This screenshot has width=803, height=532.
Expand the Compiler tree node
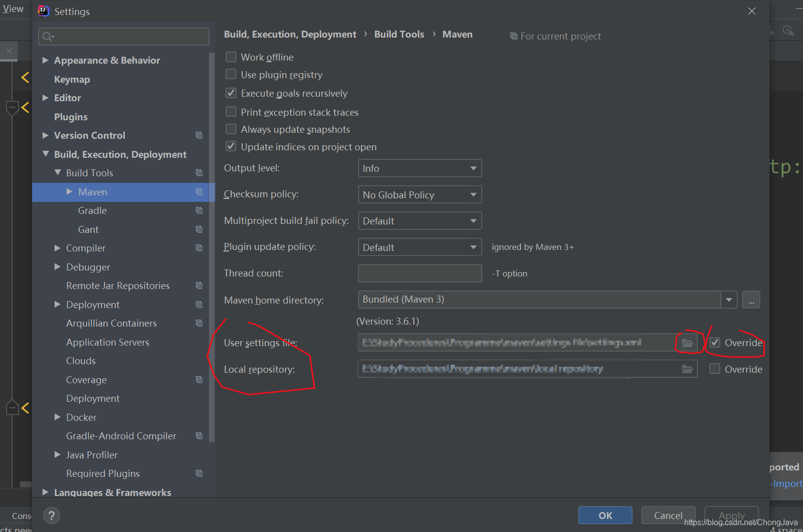click(x=58, y=247)
